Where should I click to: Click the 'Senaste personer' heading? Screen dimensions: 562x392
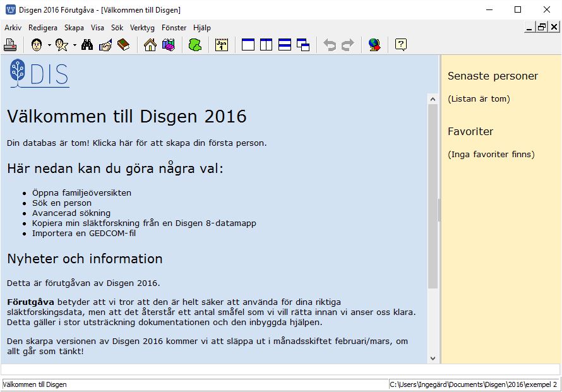pos(493,76)
